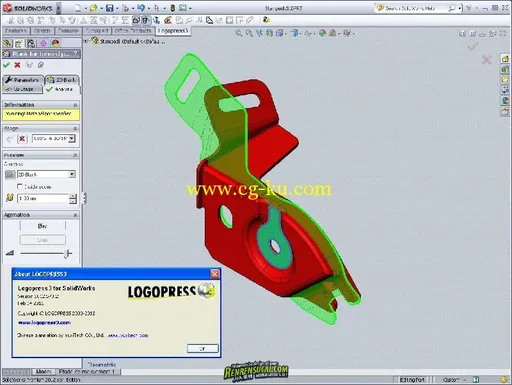Open translator company website link in dialog
512x385 pixels.
(128, 335)
